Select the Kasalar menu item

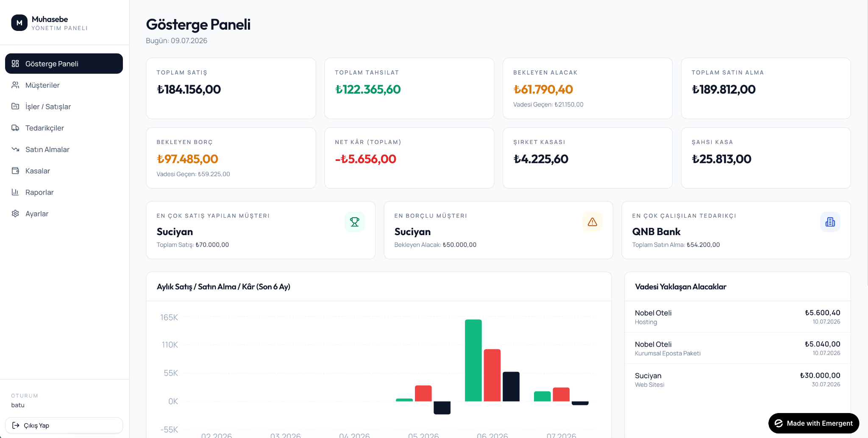coord(64,171)
